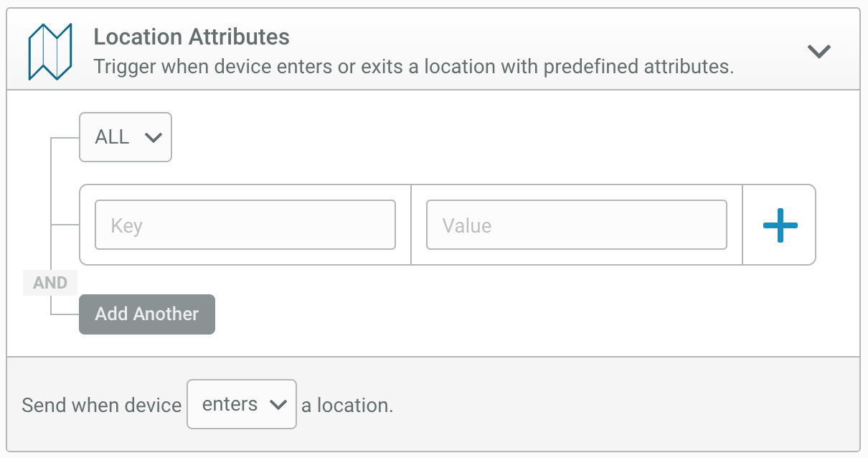Click the arrow inside the ALL selector
This screenshot has width=868, height=458.
[x=154, y=138]
